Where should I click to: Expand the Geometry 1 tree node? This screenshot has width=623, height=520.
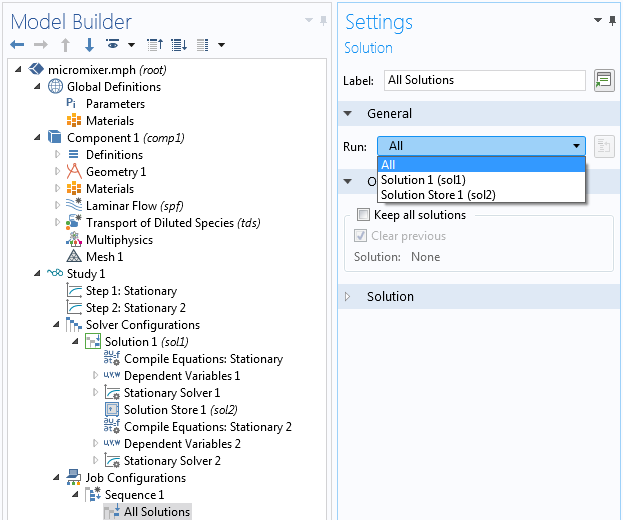click(57, 172)
